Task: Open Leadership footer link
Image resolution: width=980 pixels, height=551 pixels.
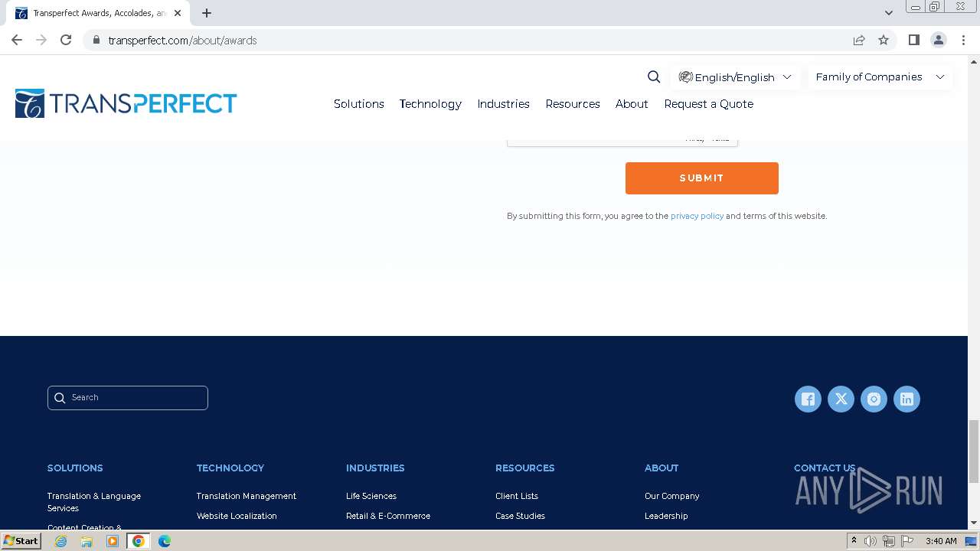Action: [666, 516]
